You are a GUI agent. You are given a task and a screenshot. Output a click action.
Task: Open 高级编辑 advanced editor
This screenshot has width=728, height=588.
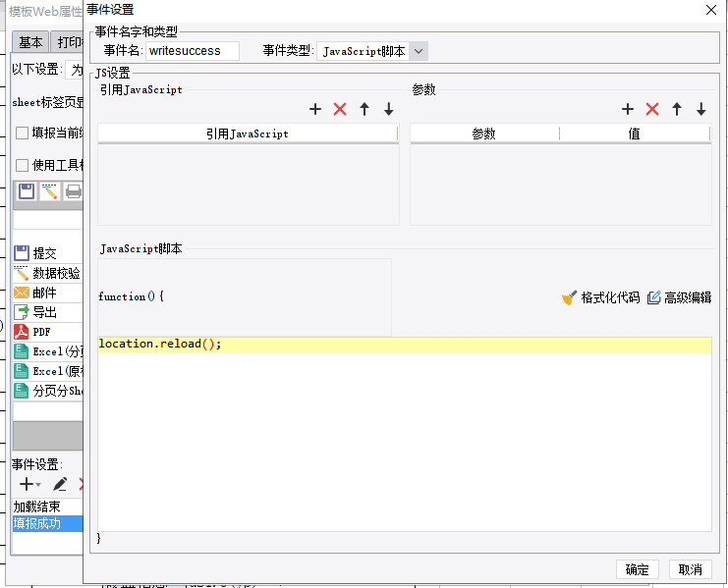click(679, 297)
